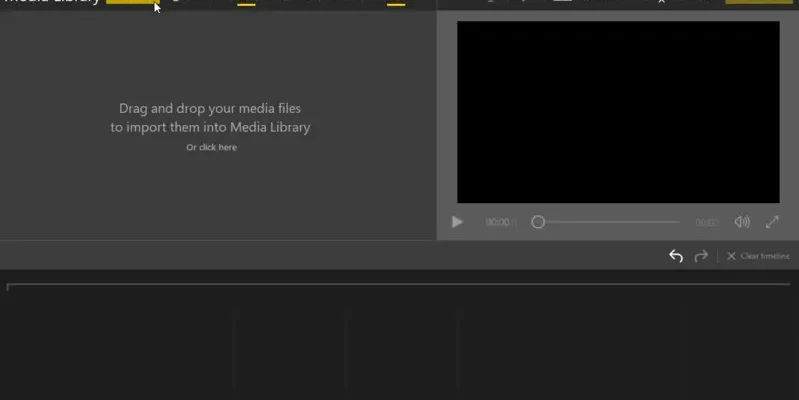Screen dimensions: 799x400
Task: Click the 'Or click here' import link
Action: pos(211,147)
